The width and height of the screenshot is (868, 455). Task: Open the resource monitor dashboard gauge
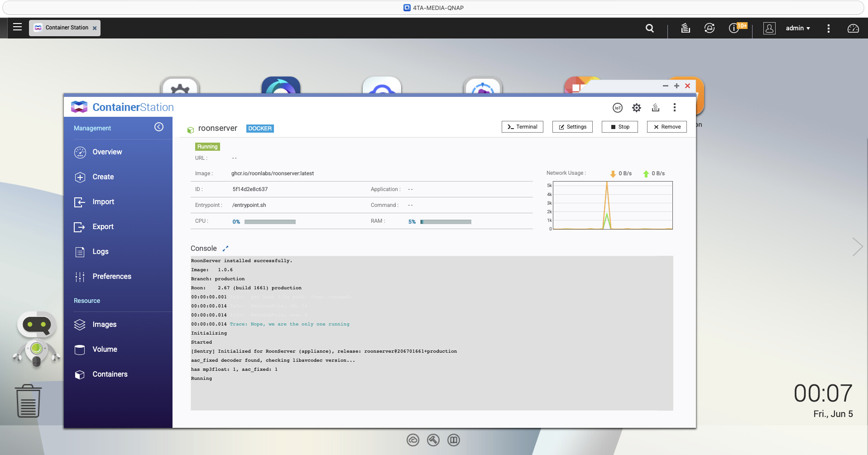tap(853, 28)
